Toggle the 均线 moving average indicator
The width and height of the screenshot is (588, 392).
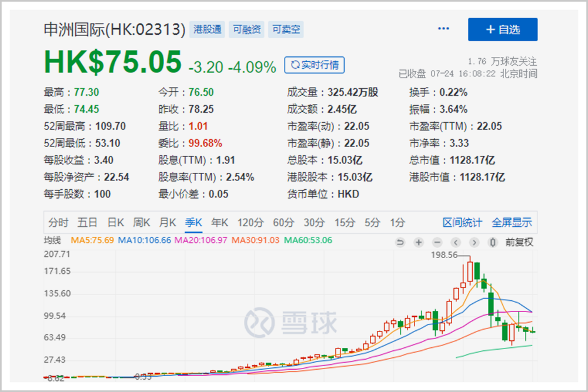point(52,240)
